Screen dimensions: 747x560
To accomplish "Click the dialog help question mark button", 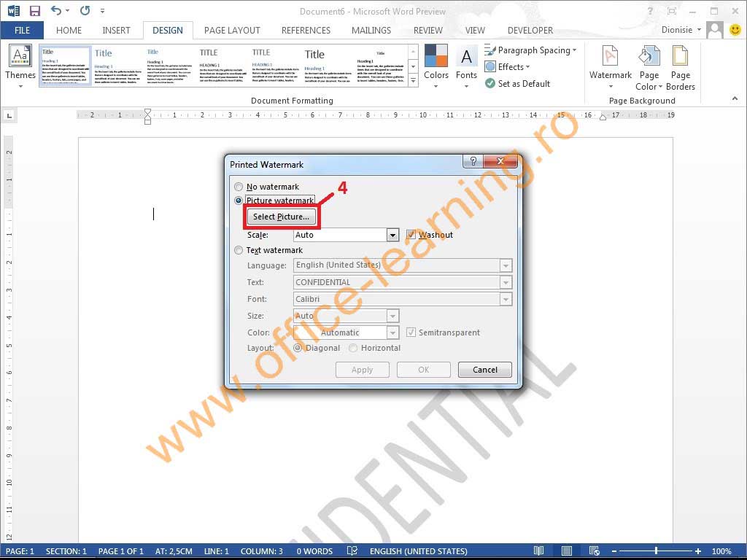I will pos(473,161).
